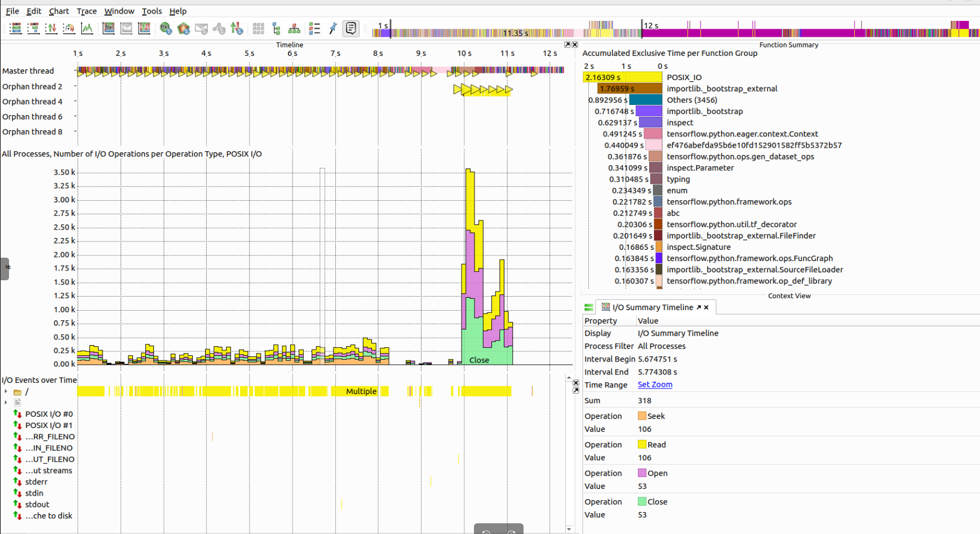Click the POSIX_IO bar in Function Summary
980x534 pixels.
coord(623,77)
